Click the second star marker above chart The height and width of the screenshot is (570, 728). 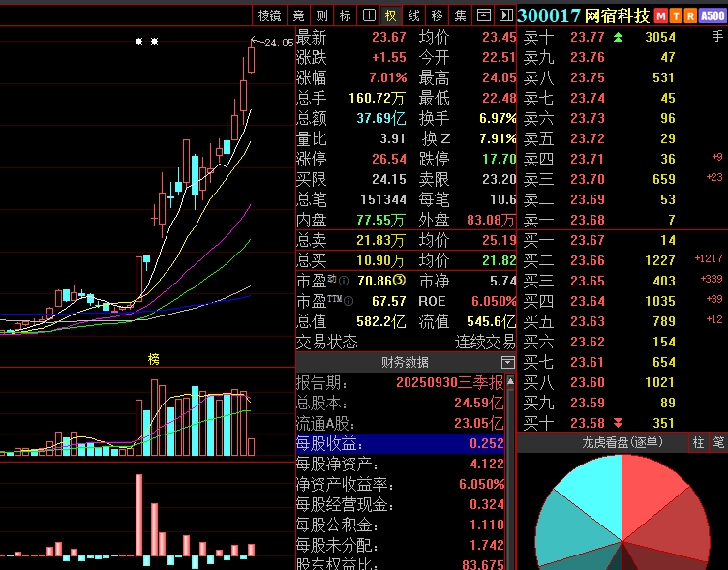155,42
